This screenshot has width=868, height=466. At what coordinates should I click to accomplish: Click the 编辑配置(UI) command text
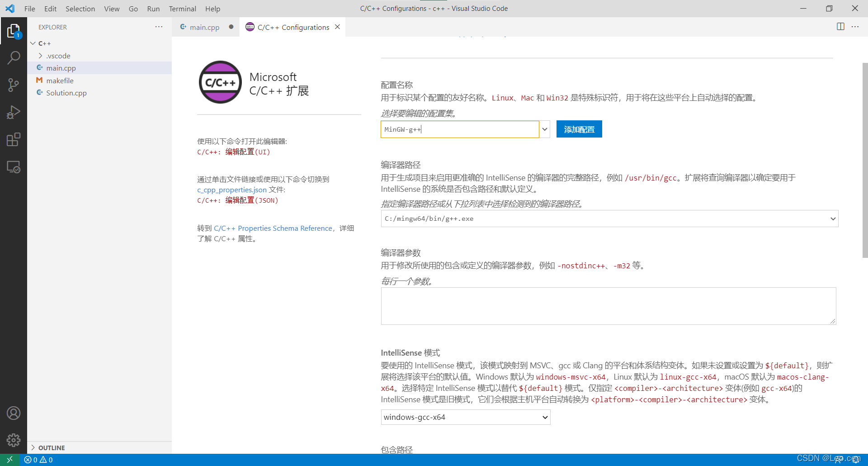coord(234,152)
